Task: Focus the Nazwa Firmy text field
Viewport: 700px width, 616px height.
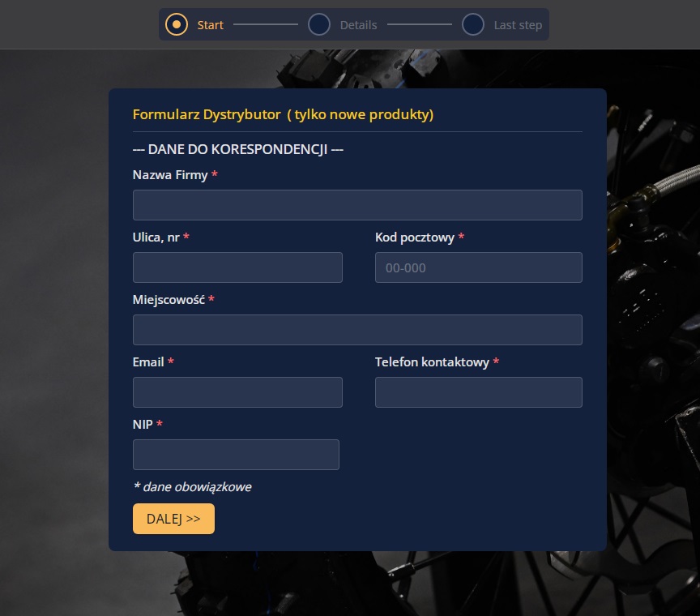Action: (357, 205)
